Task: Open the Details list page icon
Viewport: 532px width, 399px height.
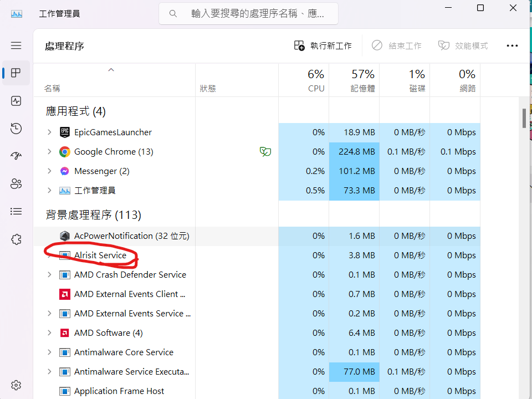Action: coord(16,211)
